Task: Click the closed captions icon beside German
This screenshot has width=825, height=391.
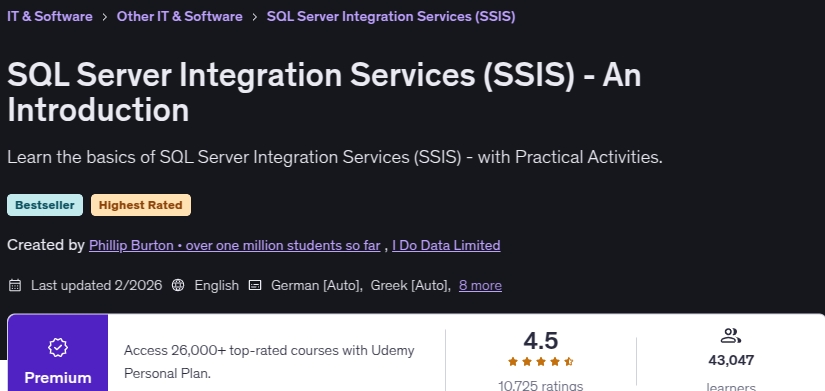Action: point(255,285)
